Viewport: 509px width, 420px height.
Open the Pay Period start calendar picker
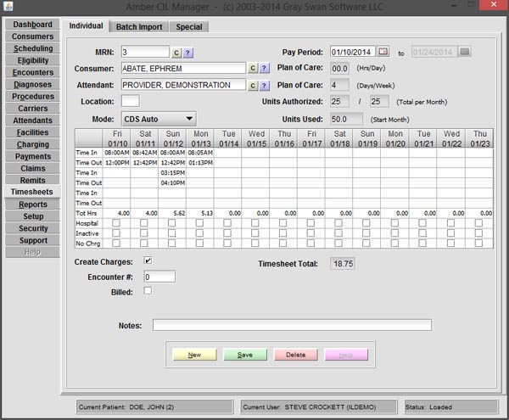pyautogui.click(x=383, y=52)
